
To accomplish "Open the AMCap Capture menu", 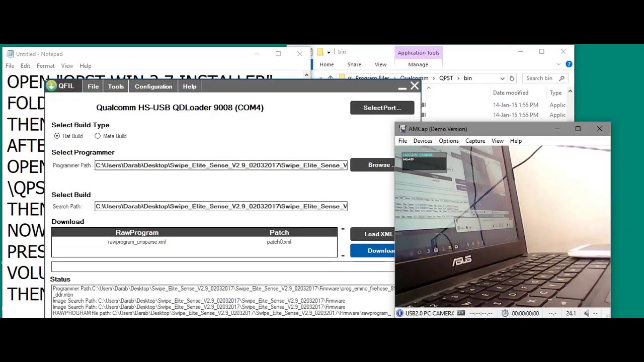I will click(475, 141).
